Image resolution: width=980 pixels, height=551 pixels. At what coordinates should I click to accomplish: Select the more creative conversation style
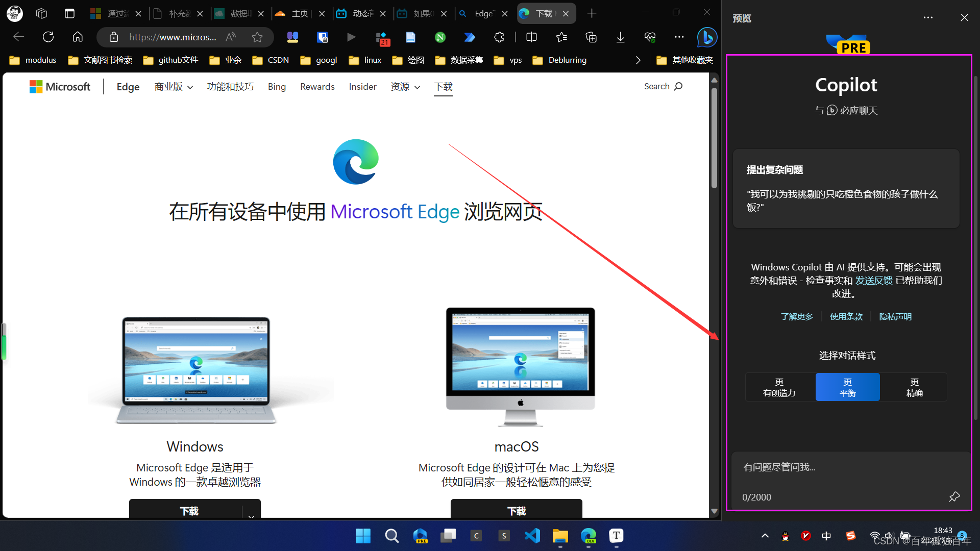(780, 387)
